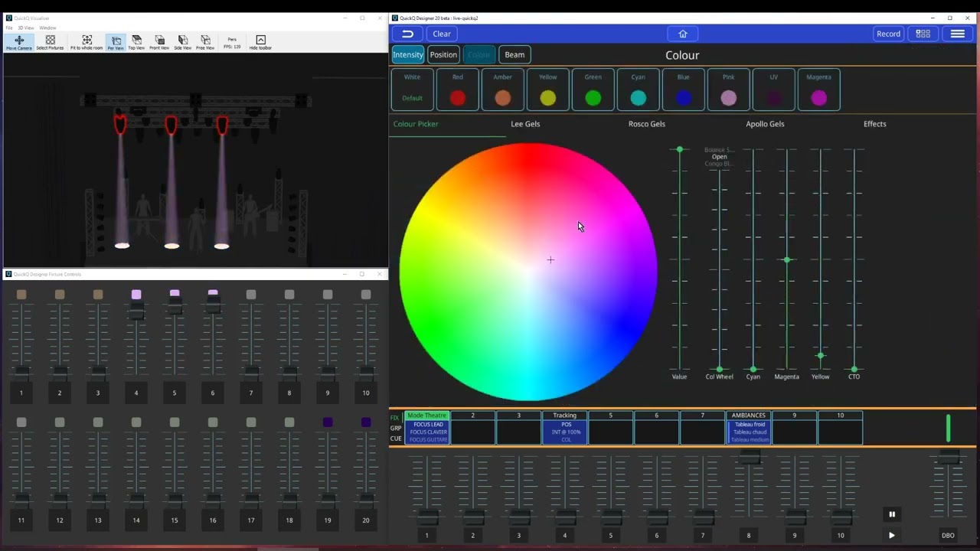Viewport: 980px width, 551px height.
Task: Click the Record button
Action: (888, 34)
